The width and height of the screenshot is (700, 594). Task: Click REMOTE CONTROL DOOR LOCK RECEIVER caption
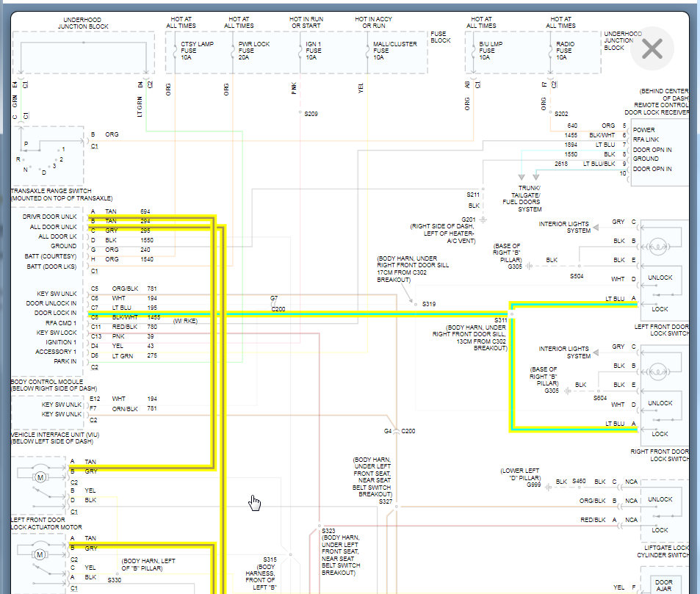click(657, 109)
